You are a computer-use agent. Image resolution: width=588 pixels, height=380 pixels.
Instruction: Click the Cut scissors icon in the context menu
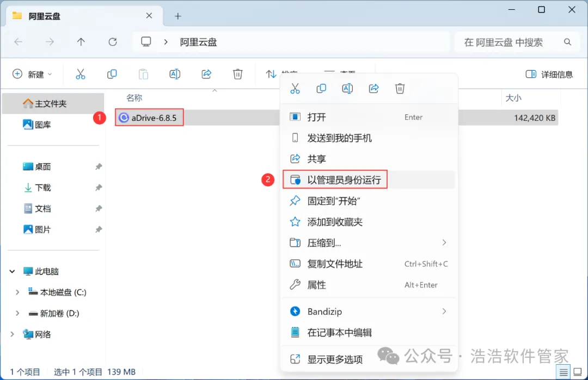tap(295, 89)
